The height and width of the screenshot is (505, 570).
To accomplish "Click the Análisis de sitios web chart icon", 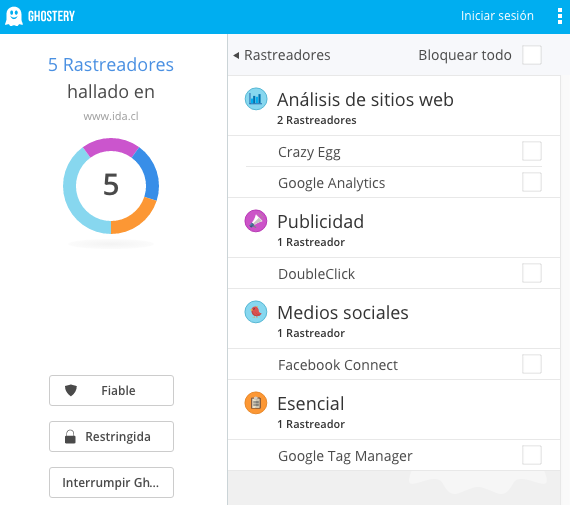I will [256, 99].
